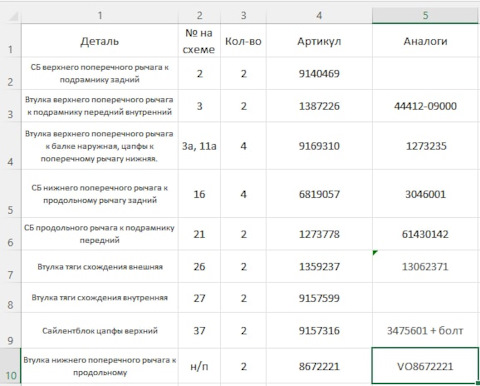The height and width of the screenshot is (386, 480).
Task: Select column header 3
Action: pyautogui.click(x=243, y=16)
